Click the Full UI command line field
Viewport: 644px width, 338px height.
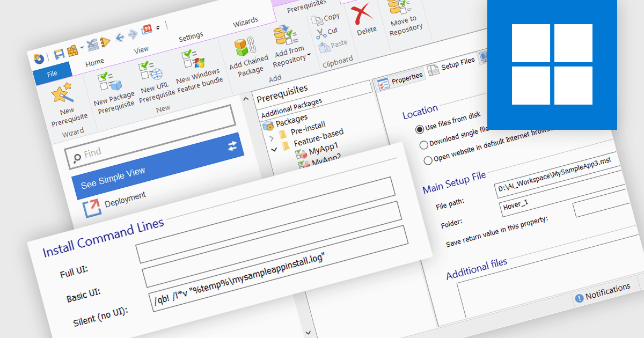coord(266,221)
